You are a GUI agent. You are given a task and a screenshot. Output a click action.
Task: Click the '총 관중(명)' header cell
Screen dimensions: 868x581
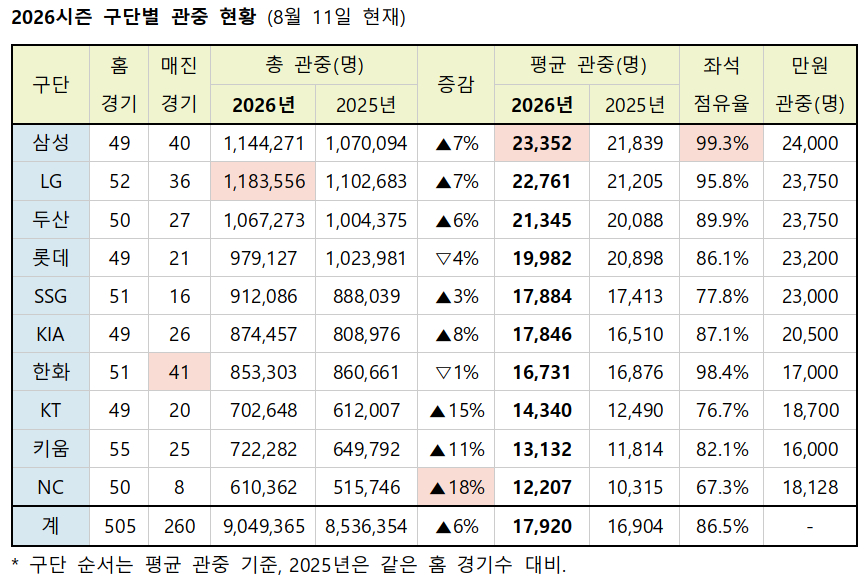314,65
